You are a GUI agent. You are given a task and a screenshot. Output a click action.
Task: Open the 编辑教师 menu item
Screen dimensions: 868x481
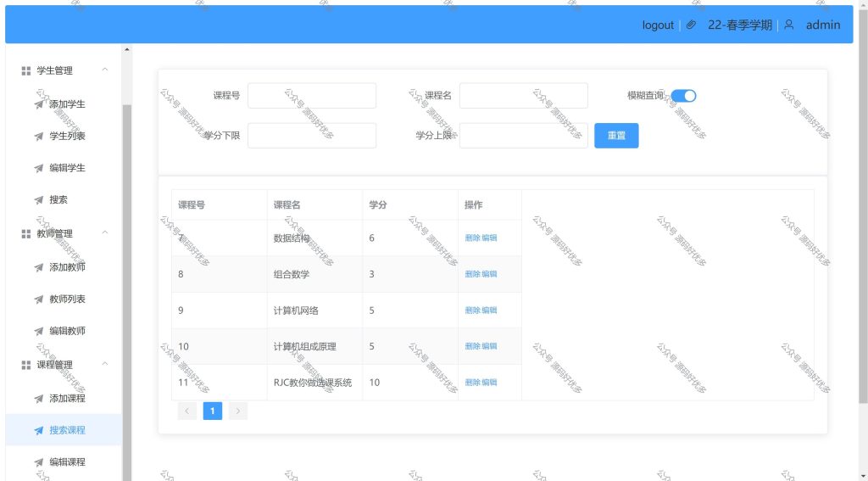(x=64, y=331)
